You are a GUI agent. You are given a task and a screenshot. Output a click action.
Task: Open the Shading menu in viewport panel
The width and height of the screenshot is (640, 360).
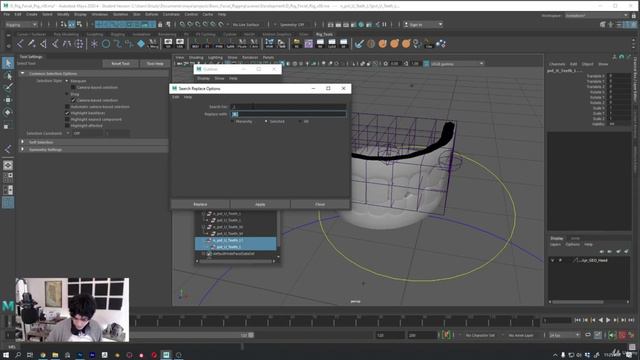point(196,58)
